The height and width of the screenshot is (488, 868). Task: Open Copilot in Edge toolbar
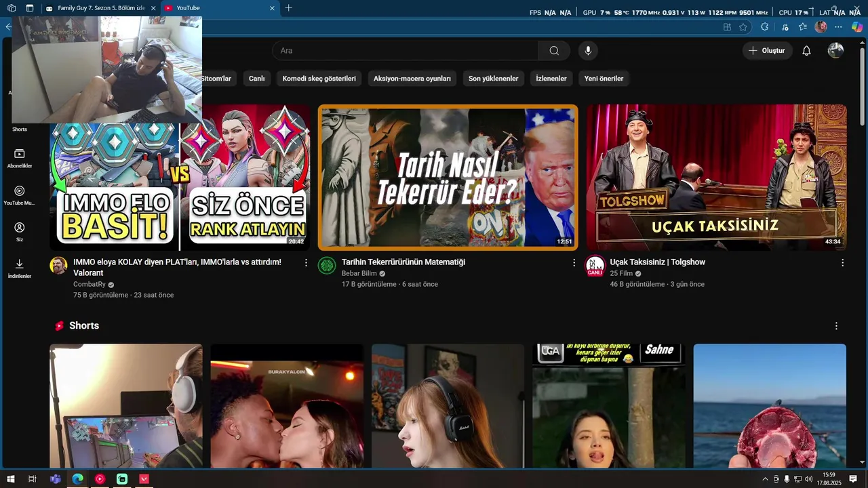point(857,27)
